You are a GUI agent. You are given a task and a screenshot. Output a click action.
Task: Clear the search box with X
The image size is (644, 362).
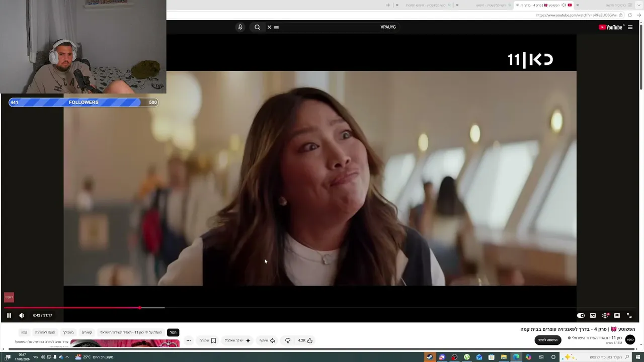click(269, 27)
